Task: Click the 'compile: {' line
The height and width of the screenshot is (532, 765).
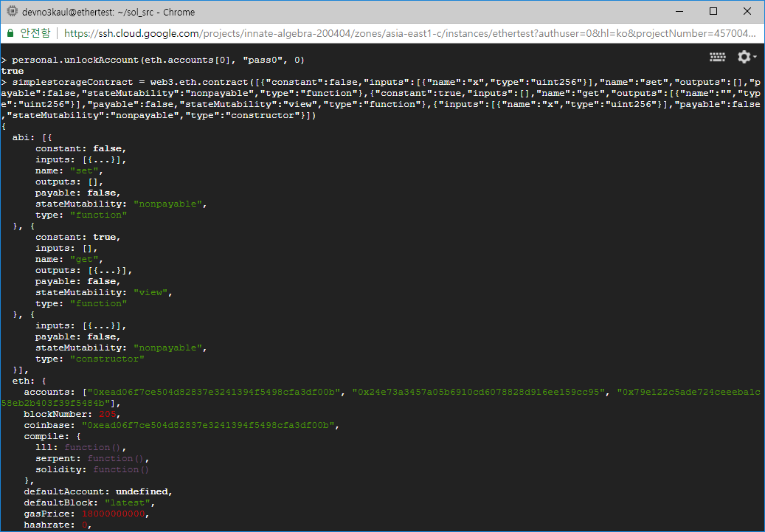Action: [52, 436]
